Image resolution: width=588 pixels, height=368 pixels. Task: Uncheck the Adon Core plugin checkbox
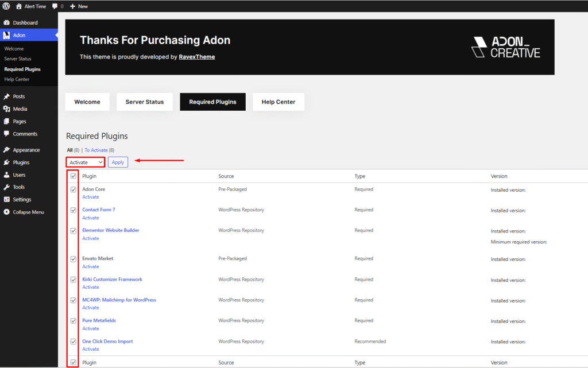[x=73, y=189]
